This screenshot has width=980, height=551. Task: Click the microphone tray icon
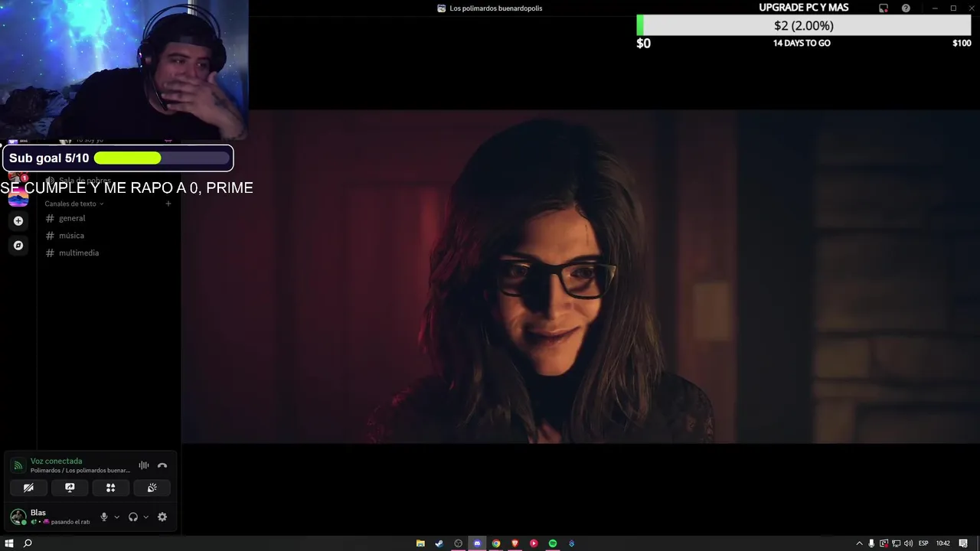871,543
